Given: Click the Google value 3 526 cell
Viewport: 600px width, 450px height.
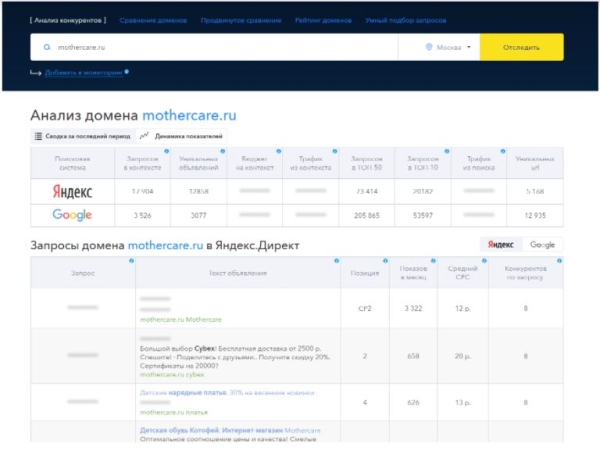Looking at the screenshot, I should [142, 215].
